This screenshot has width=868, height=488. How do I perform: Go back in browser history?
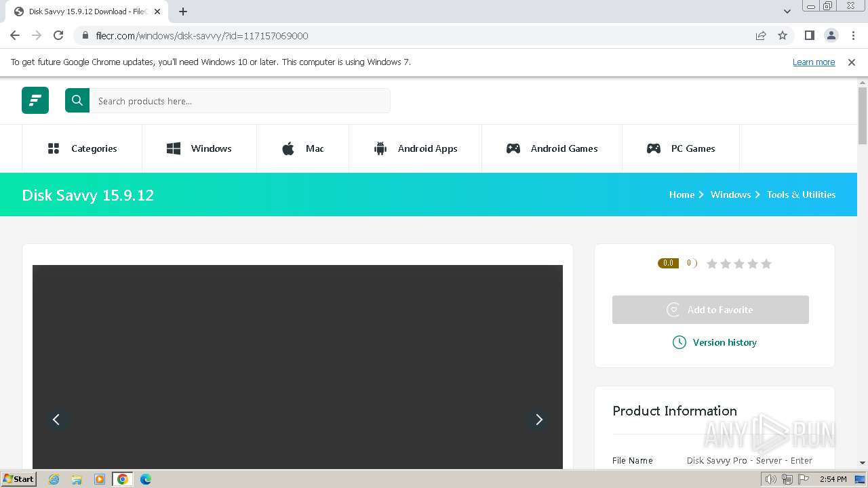(x=15, y=35)
